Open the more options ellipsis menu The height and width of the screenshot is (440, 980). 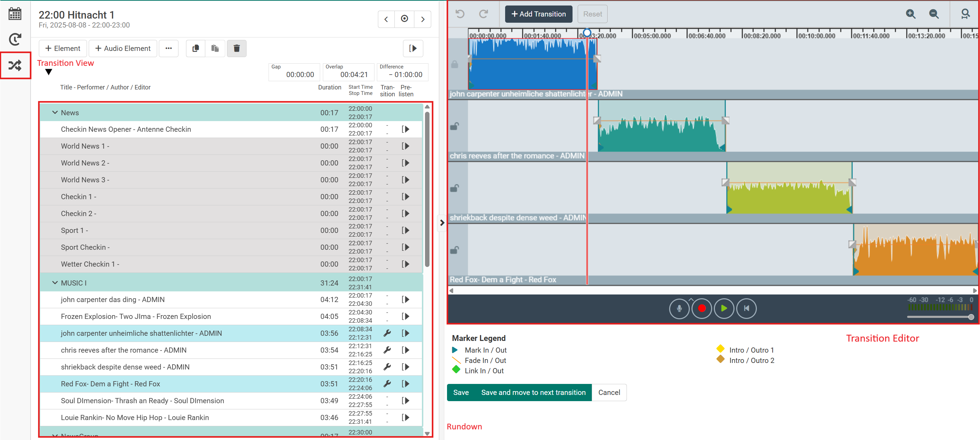[x=168, y=49]
